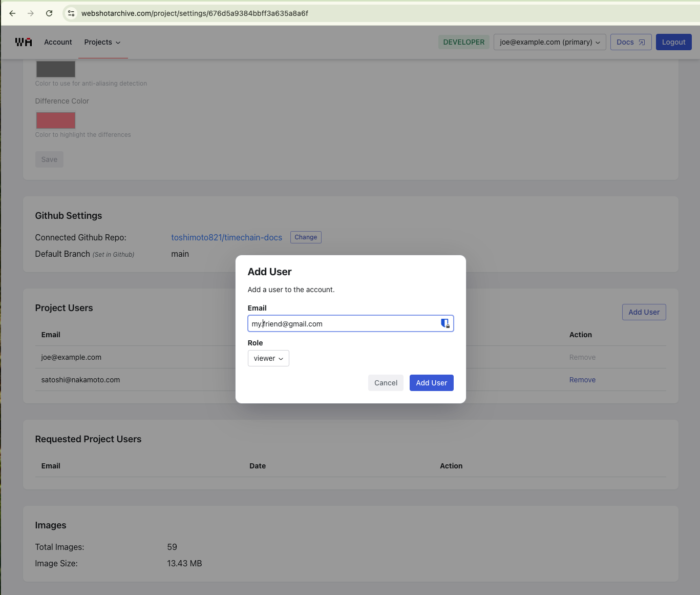Click the Change button for Github repo

click(306, 237)
